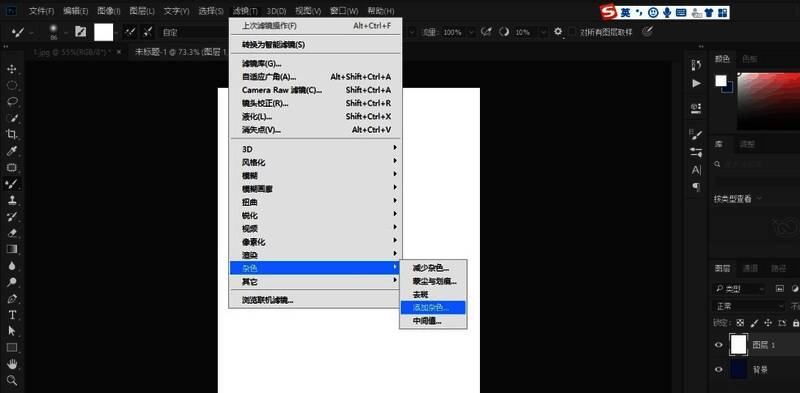Toggle pressure for size icon
The image size is (800, 393).
tap(647, 32)
